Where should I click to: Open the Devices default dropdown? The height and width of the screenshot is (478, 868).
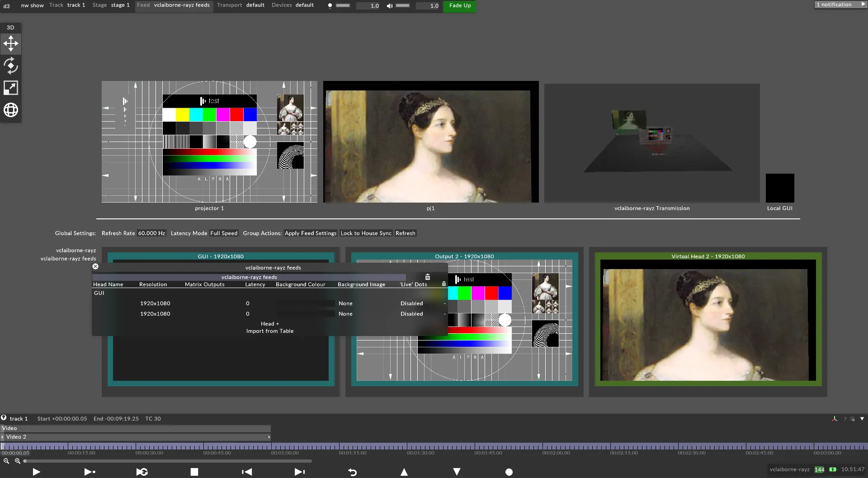[x=305, y=5]
